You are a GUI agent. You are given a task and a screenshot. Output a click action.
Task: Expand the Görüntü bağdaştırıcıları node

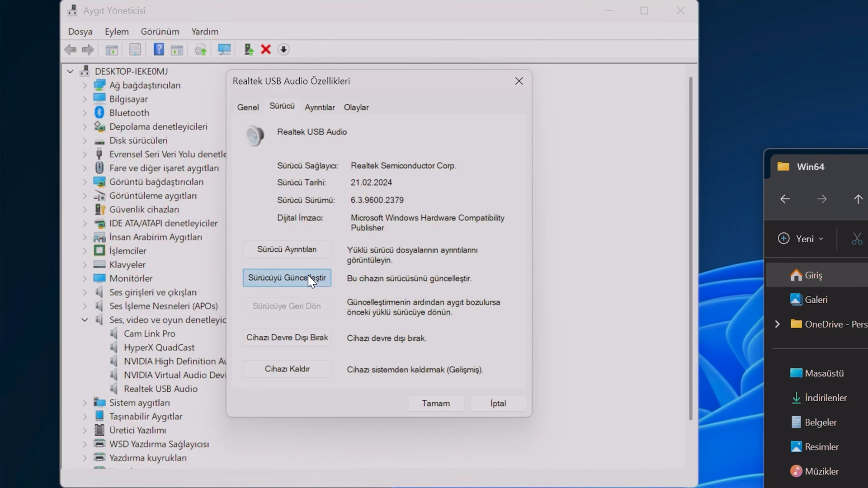85,182
